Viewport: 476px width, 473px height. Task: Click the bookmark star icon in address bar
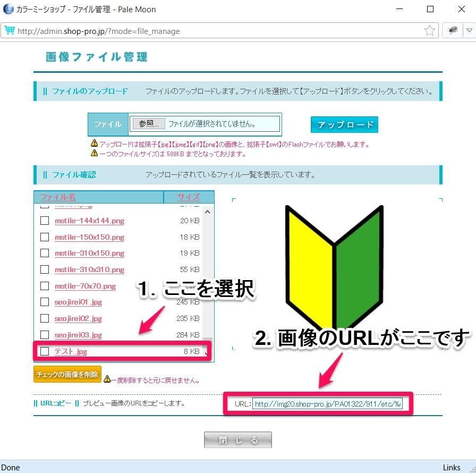click(x=430, y=30)
